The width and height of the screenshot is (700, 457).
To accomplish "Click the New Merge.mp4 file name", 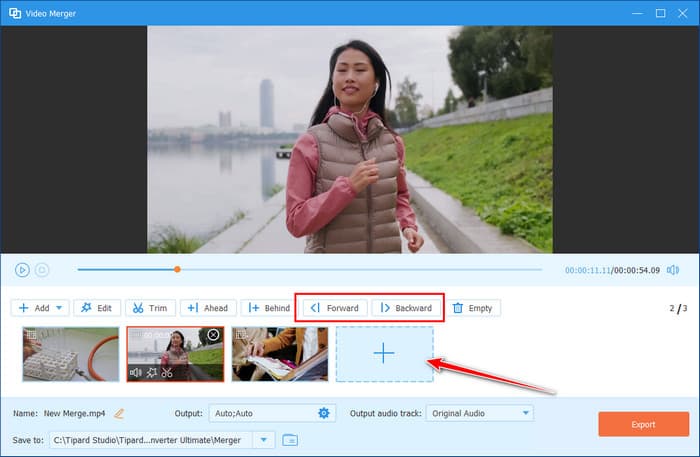I will [x=75, y=414].
